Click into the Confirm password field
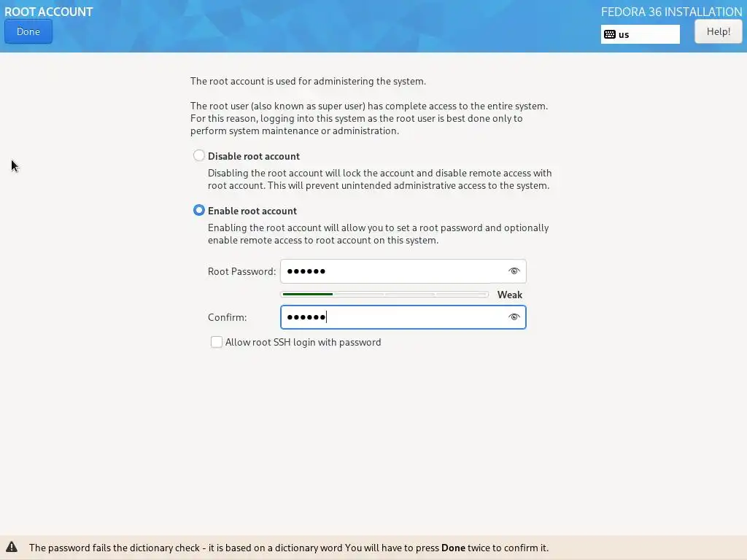This screenshot has height=560, width=747. click(403, 317)
